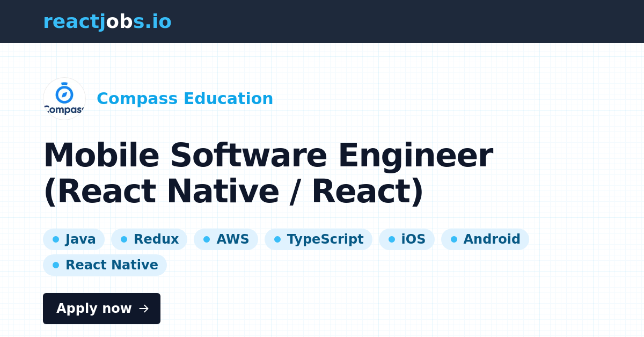Image resolution: width=644 pixels, height=337 pixels.
Task: Click the job title heading
Action: (268, 173)
